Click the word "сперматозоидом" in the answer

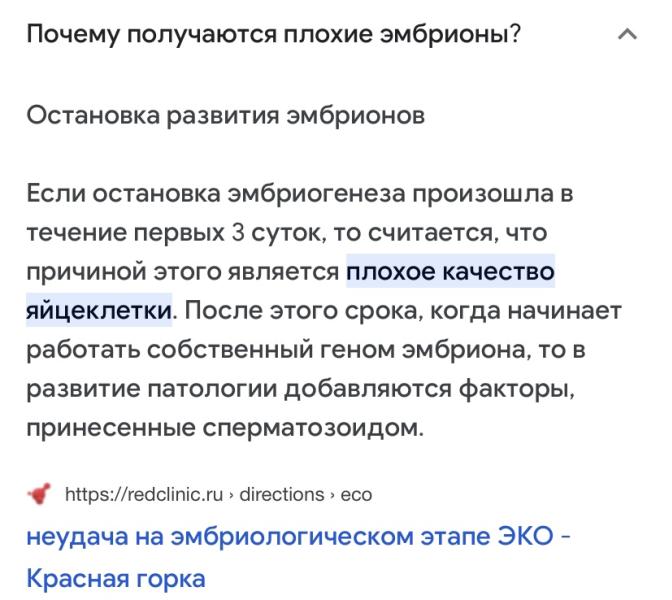[313, 428]
